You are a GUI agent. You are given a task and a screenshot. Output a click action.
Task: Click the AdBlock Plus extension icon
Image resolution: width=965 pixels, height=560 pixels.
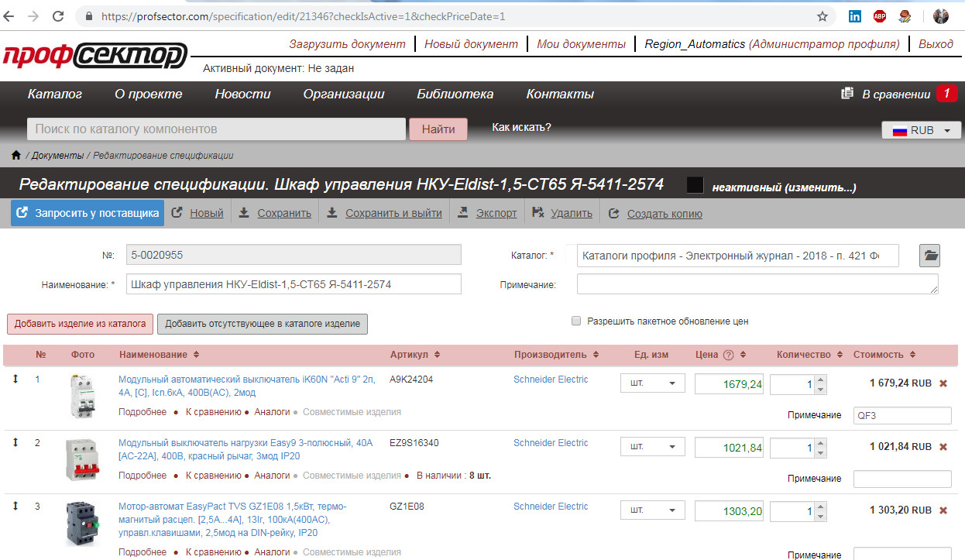coord(880,16)
